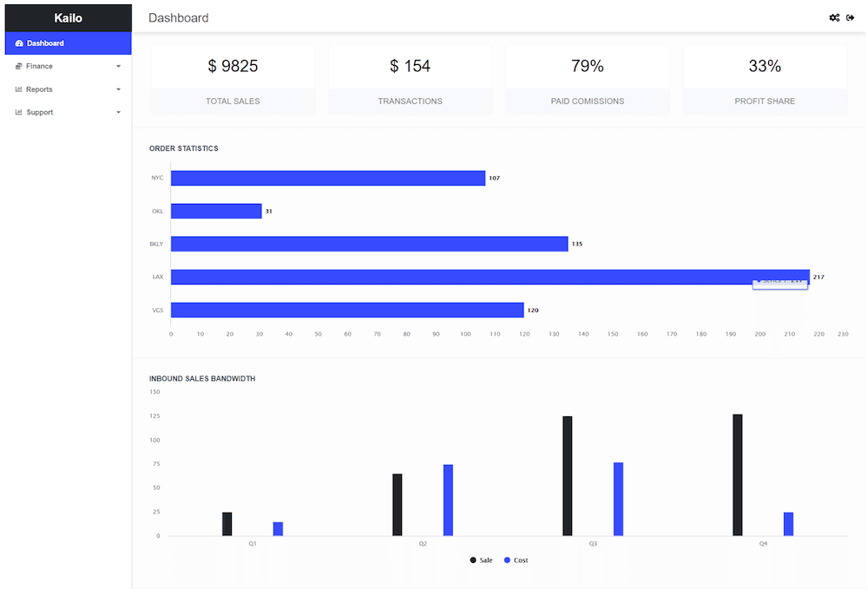Open the settings gears icon

coord(833,17)
